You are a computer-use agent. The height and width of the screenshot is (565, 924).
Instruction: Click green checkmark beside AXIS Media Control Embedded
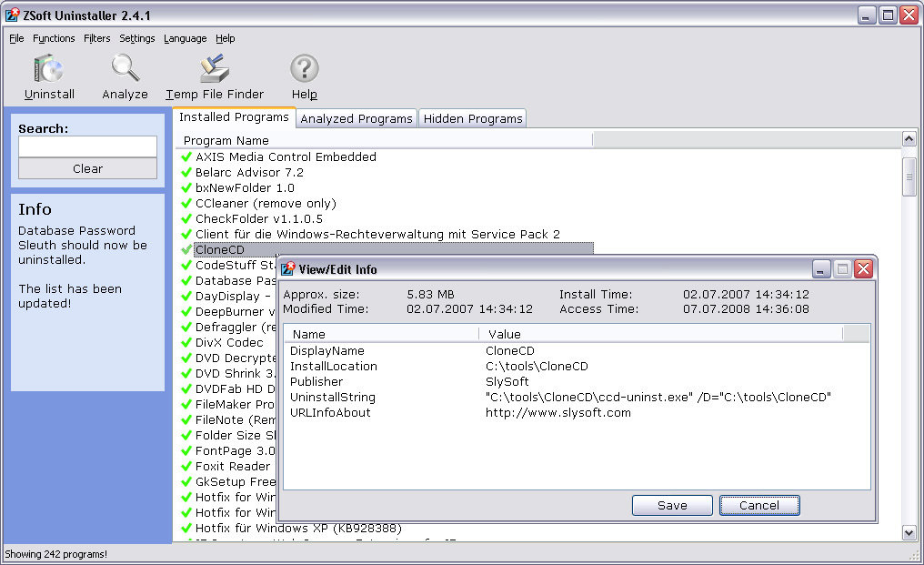(x=186, y=156)
